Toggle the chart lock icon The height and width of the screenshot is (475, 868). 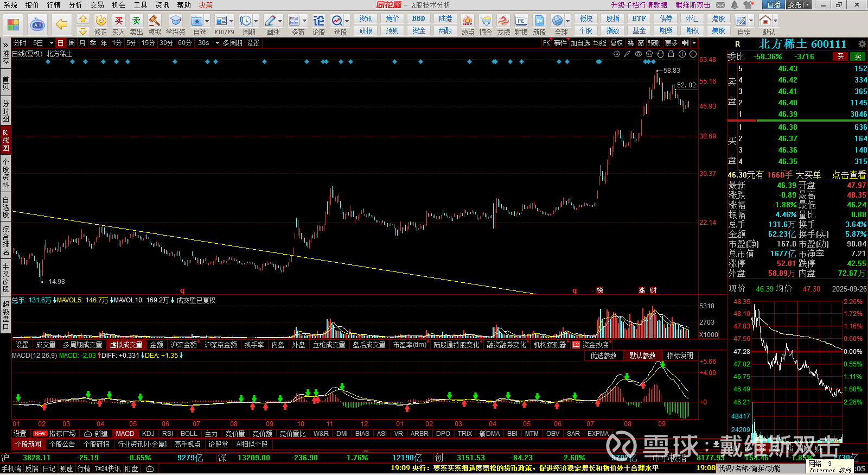pos(671,54)
